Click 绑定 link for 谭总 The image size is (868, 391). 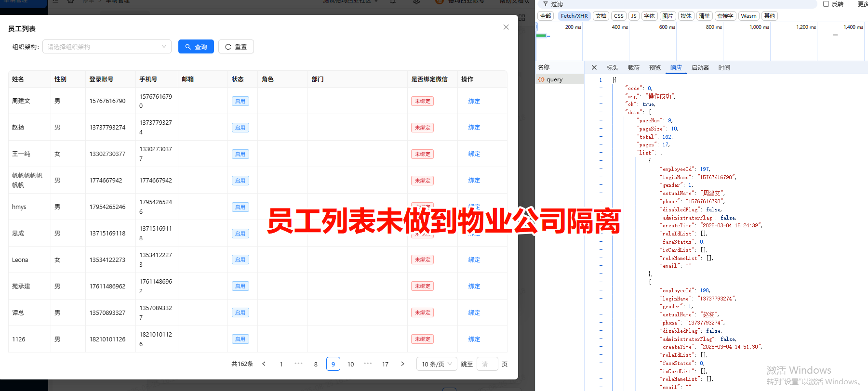point(474,313)
